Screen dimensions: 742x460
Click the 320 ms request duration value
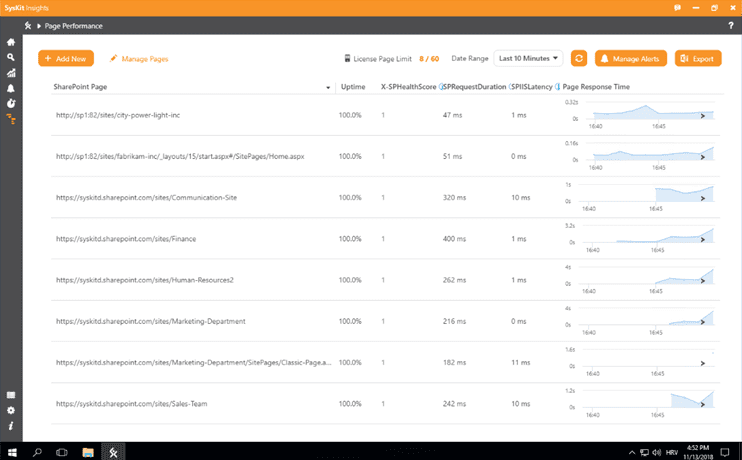click(x=454, y=197)
